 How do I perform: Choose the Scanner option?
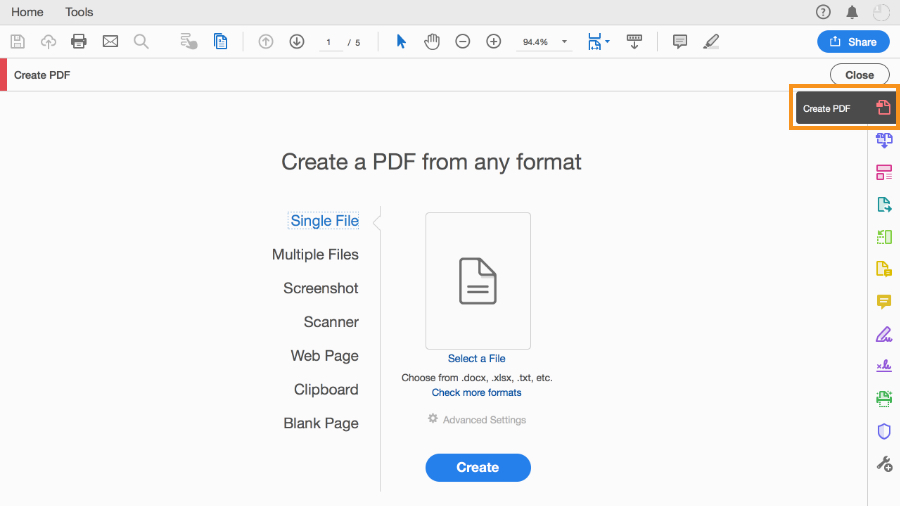331,322
